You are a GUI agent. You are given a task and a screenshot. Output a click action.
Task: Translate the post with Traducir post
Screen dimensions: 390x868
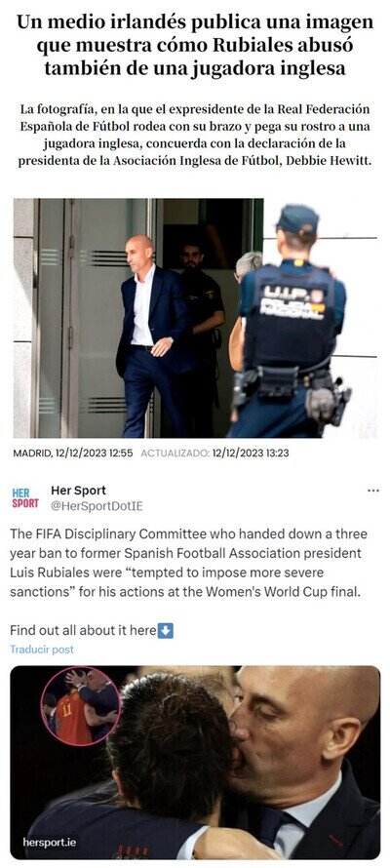tap(42, 650)
